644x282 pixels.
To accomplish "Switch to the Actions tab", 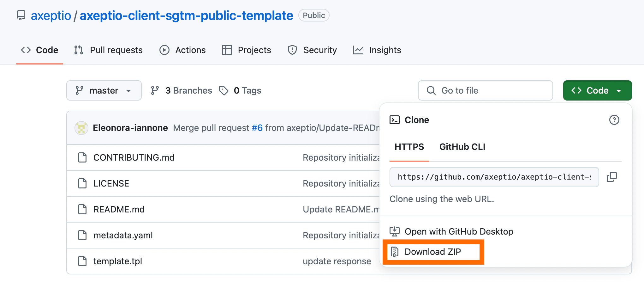I will [182, 50].
